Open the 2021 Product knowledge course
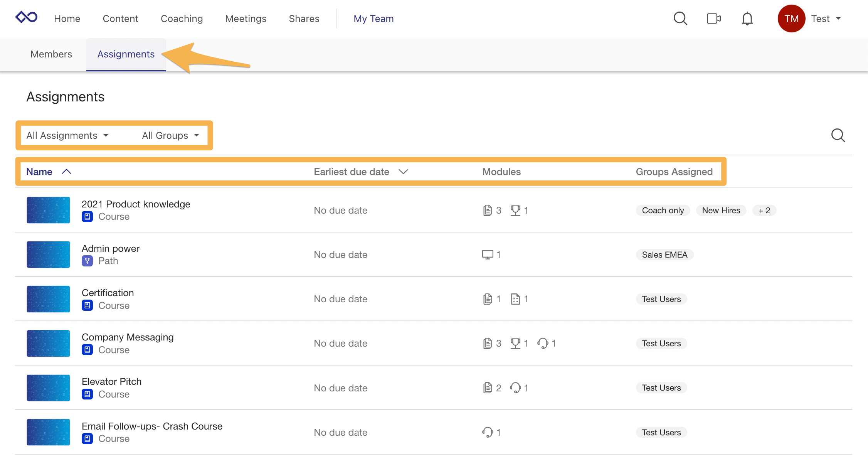 (136, 204)
